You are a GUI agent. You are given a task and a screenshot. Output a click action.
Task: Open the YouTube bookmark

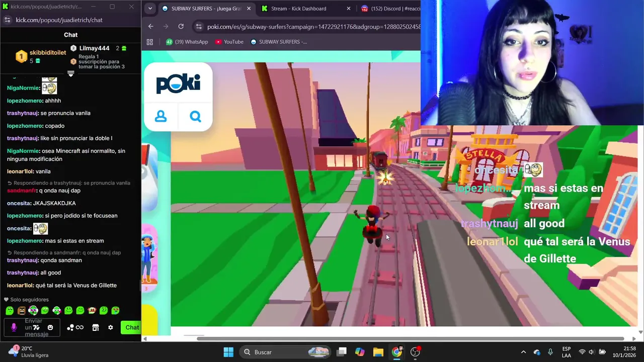(229, 42)
